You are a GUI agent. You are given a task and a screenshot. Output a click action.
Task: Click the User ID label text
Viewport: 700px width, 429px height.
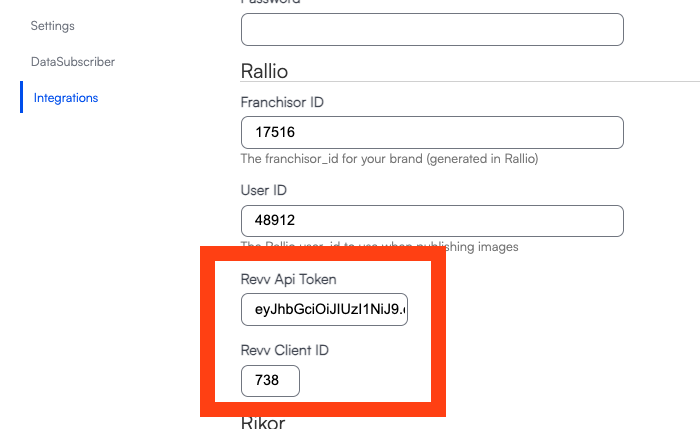point(264,190)
